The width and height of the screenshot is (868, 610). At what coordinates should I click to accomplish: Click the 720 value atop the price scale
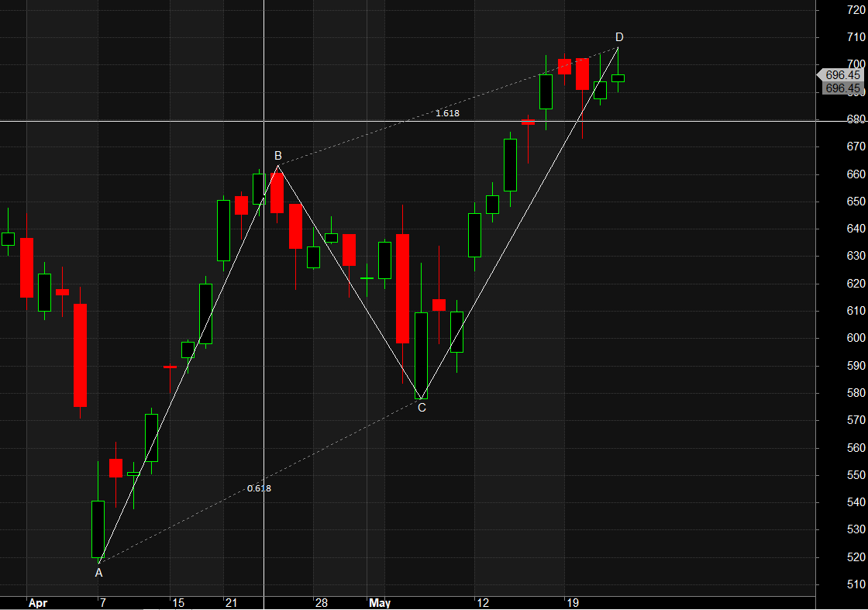click(x=856, y=10)
